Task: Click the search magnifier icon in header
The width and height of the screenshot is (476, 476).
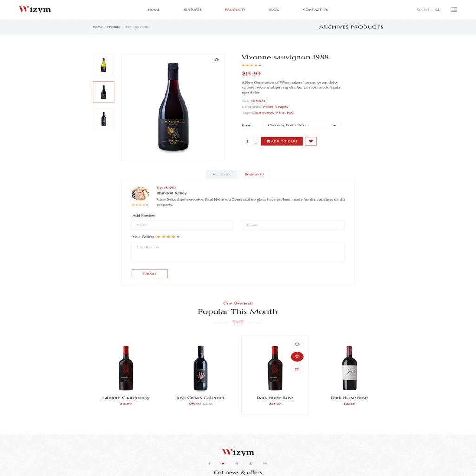Action: tap(437, 10)
